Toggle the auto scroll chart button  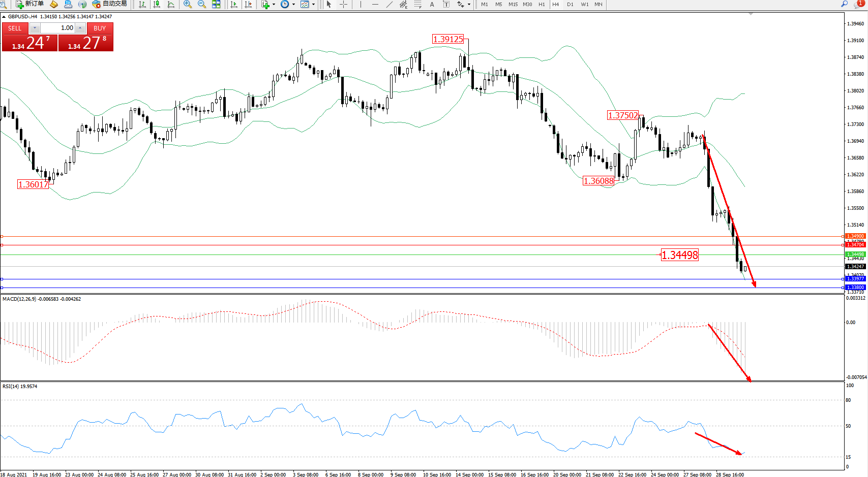point(234,4)
